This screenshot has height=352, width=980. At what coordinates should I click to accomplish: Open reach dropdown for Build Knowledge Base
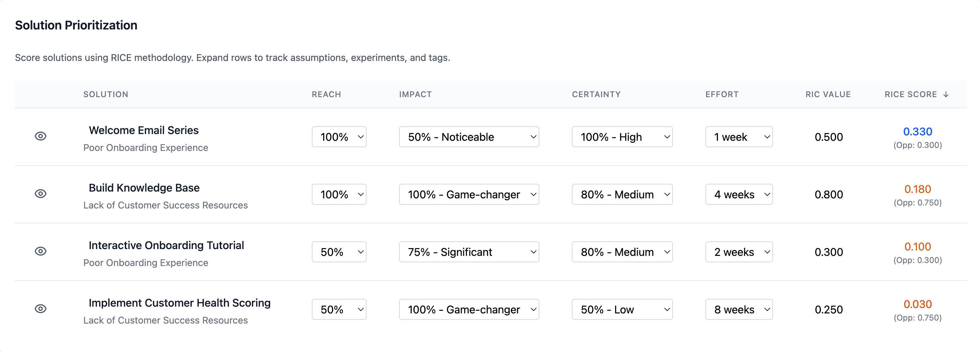[339, 194]
